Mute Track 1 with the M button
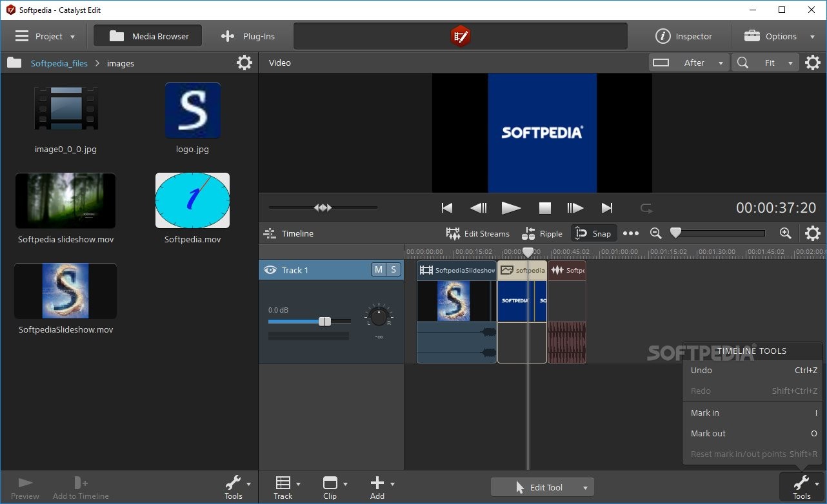 pyautogui.click(x=379, y=269)
